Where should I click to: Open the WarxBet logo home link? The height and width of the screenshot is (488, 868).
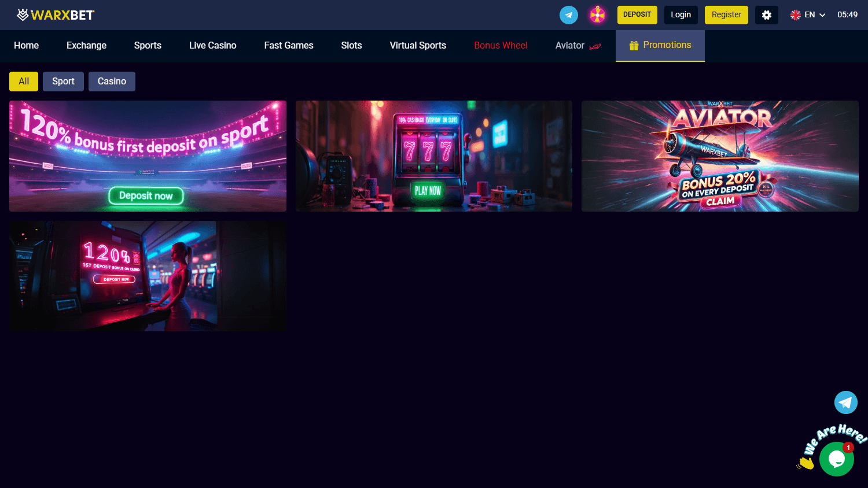pos(56,15)
